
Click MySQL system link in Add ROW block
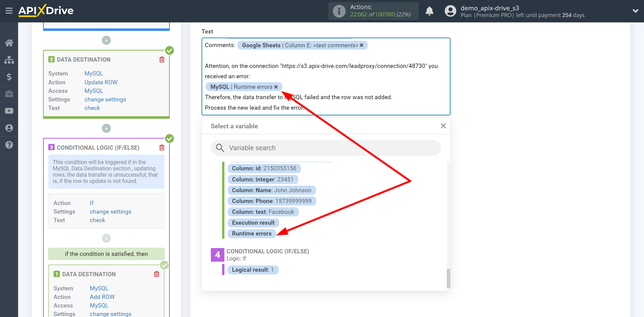tap(99, 288)
